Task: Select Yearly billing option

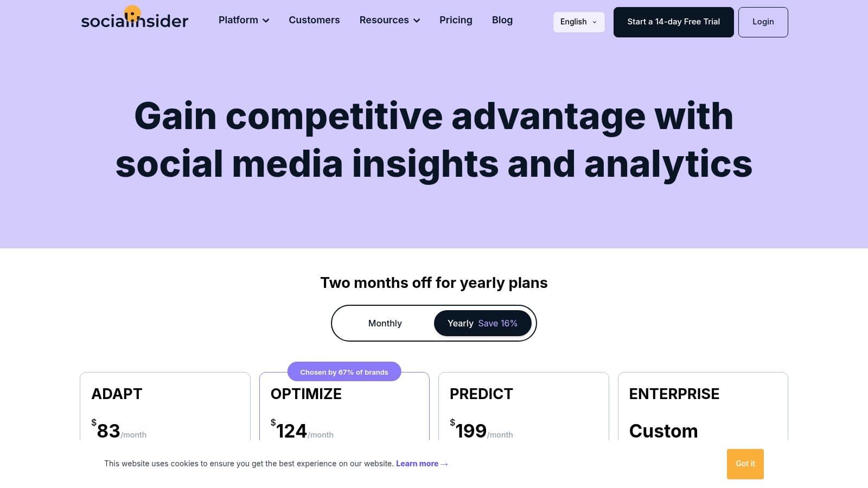Action: tap(460, 323)
